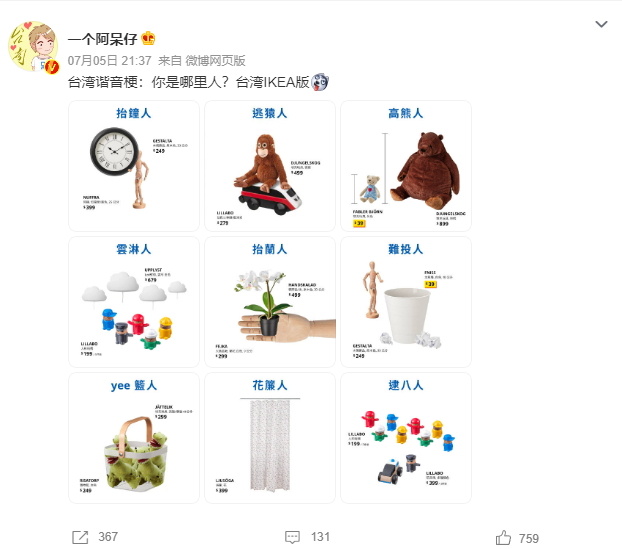This screenshot has width=622, height=549.
Task: Click the verified V badge on avatar
Action: [x=52, y=67]
